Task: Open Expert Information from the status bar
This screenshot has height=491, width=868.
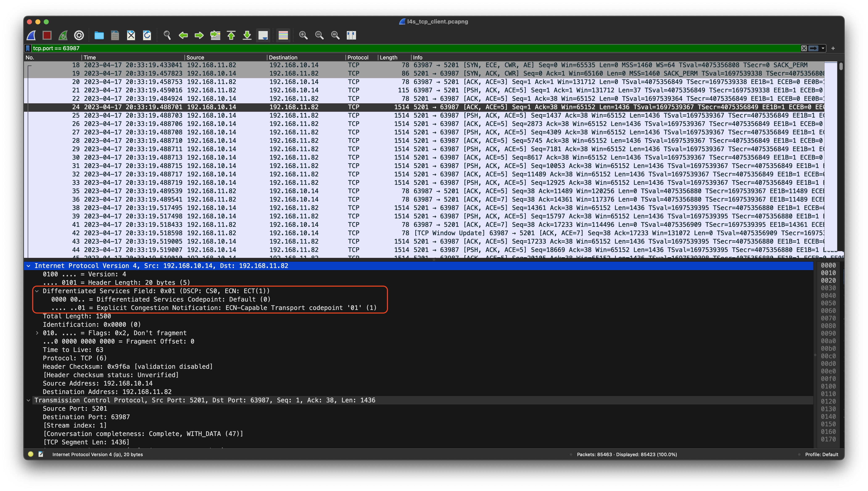Action: [x=30, y=454]
